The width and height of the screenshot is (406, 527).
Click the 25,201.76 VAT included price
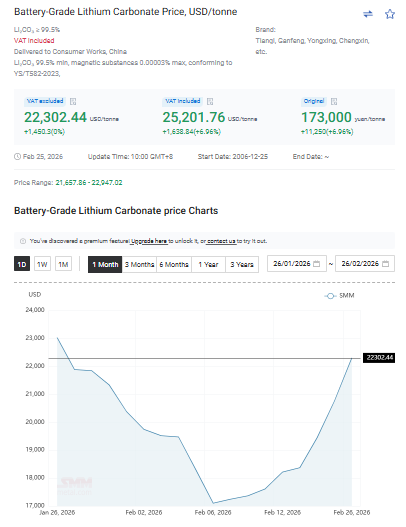point(194,117)
